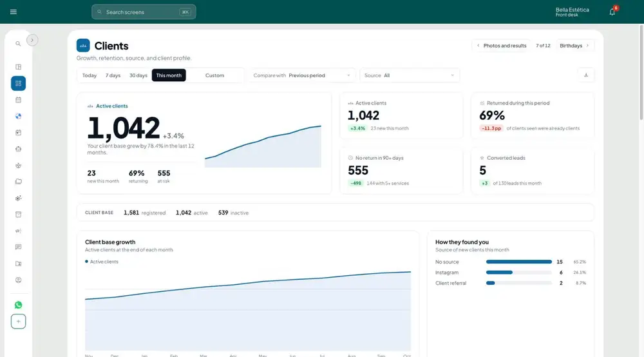Go to next screen Birthdays
Screen dimensions: 644x357
click(x=574, y=46)
